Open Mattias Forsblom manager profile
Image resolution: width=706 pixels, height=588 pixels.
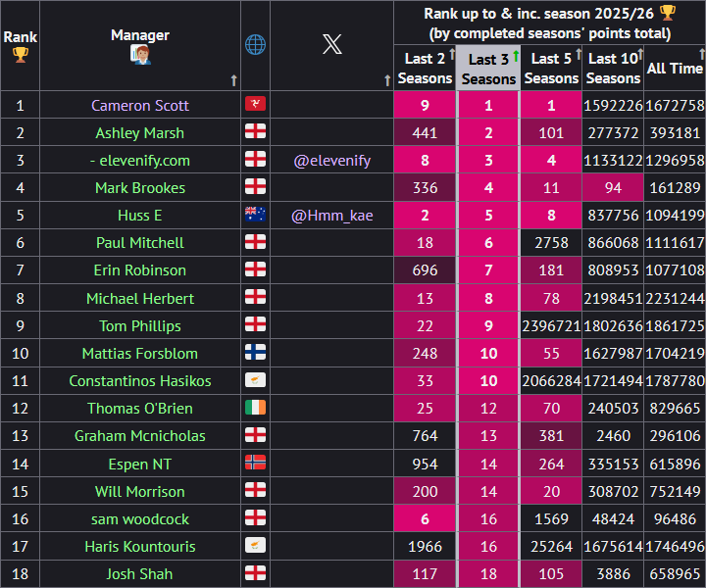point(140,354)
